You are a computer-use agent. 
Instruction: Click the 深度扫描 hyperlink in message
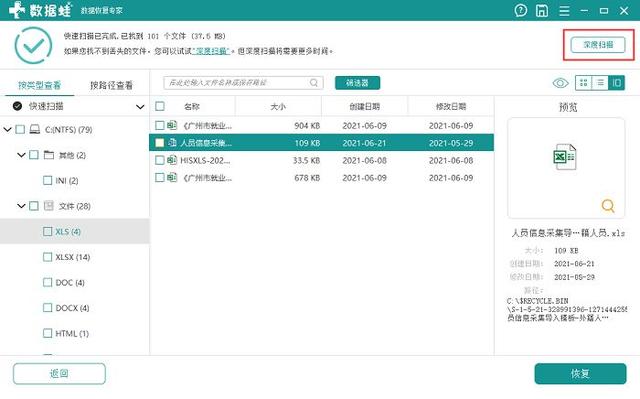tap(212, 51)
